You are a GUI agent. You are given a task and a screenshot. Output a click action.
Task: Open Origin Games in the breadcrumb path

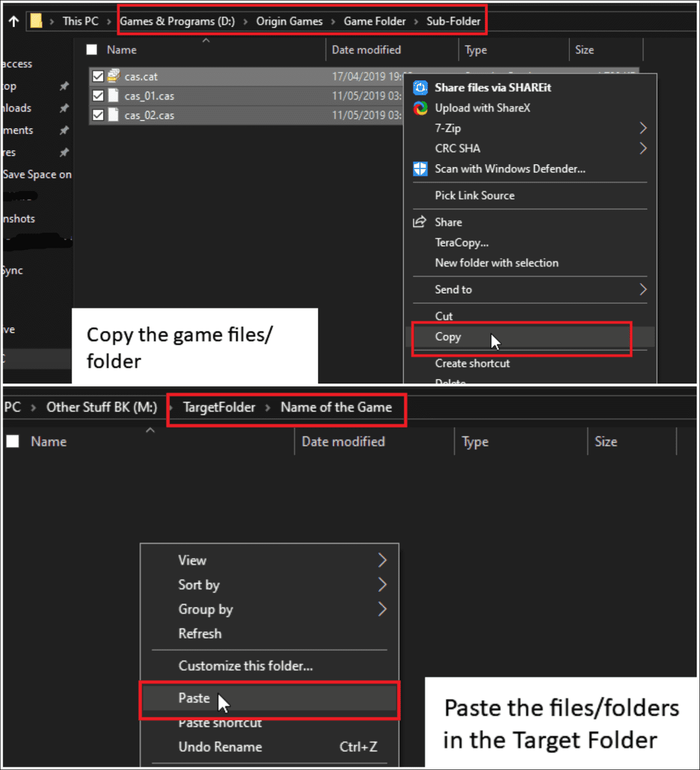click(x=289, y=21)
